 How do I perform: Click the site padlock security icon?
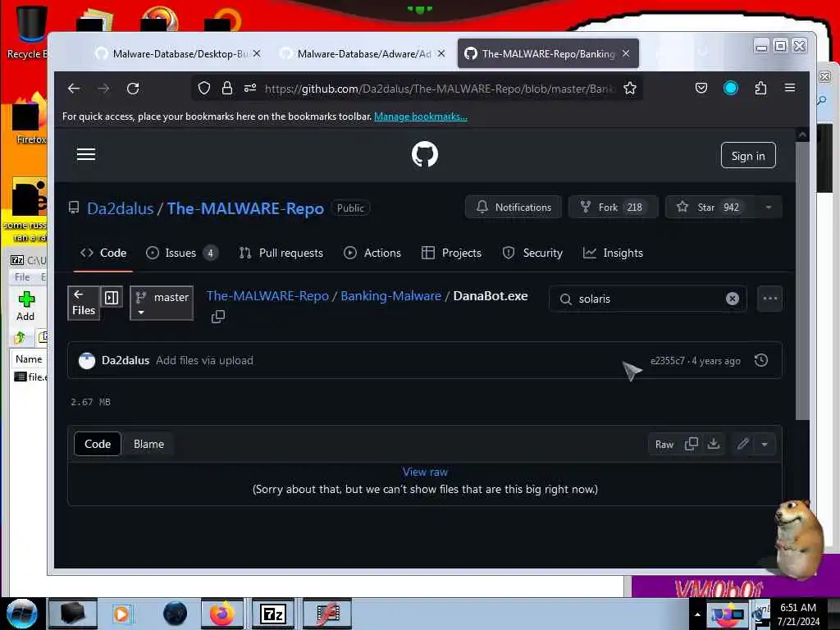[x=227, y=88]
